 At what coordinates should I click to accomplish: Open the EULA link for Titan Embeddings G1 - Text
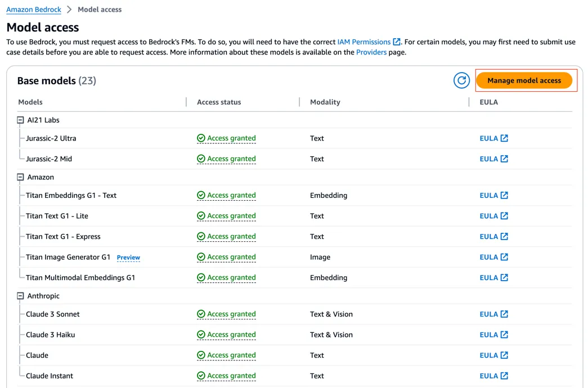pyautogui.click(x=493, y=195)
